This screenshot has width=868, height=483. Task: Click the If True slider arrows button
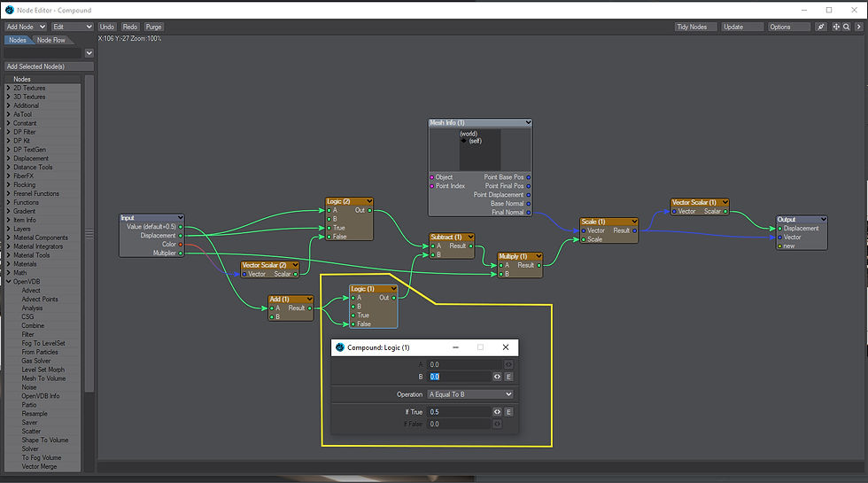click(497, 412)
